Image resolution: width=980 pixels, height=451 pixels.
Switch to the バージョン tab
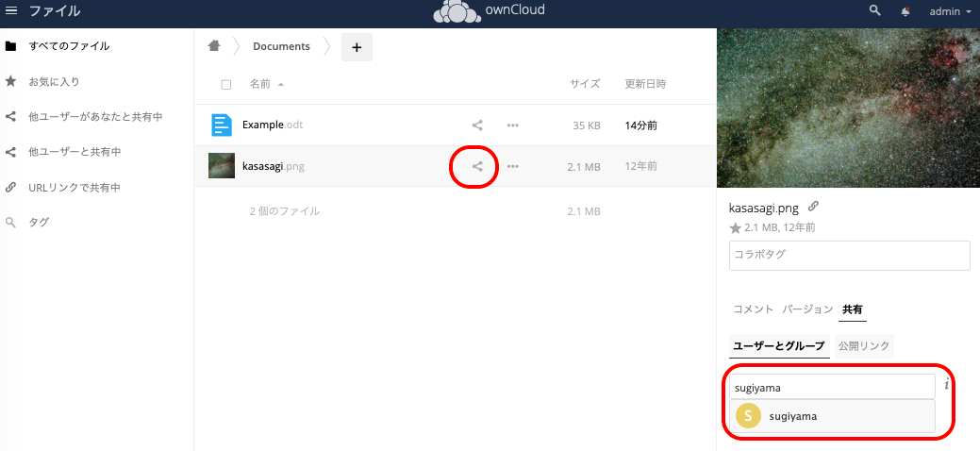(x=807, y=309)
